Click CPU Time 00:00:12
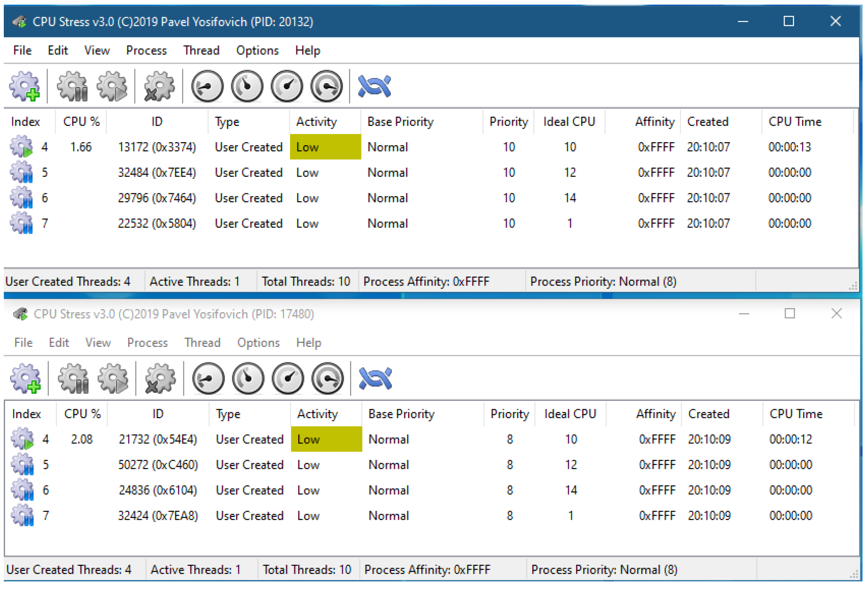The image size is (868, 589). 790,439
